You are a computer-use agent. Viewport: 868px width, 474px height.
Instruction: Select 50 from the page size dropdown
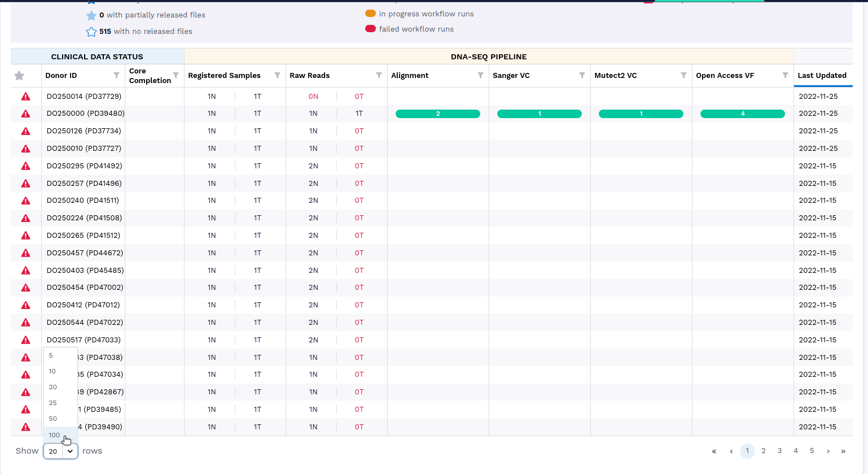[x=52, y=419]
